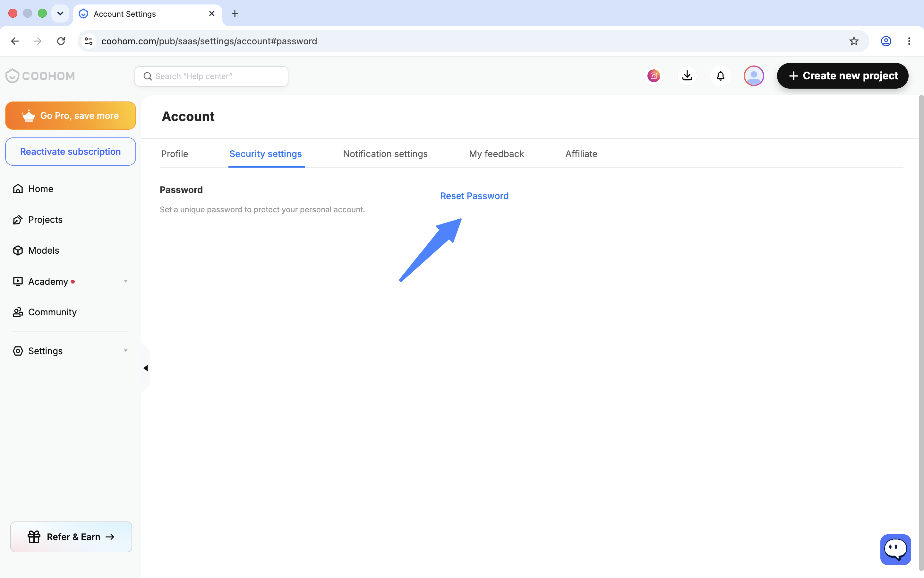Open the Instagram icon link
This screenshot has height=578, width=924.
tap(654, 76)
